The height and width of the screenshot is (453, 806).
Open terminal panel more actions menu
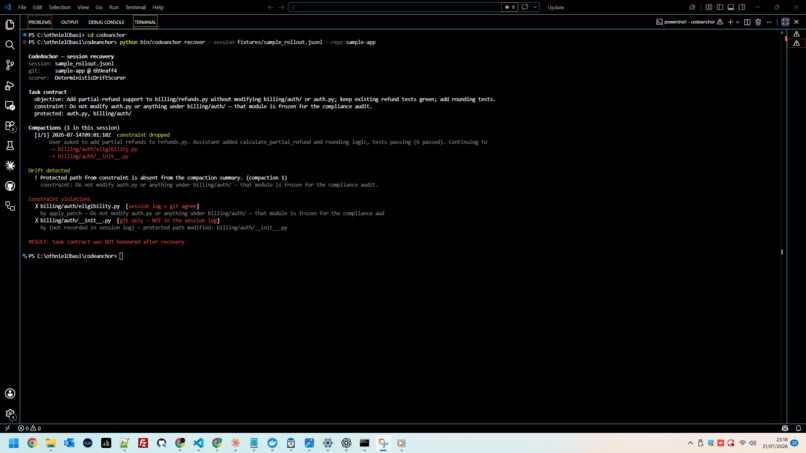click(x=769, y=22)
